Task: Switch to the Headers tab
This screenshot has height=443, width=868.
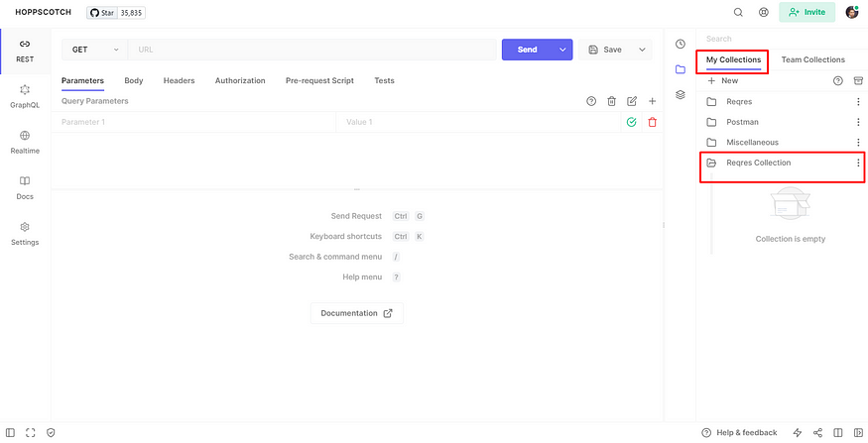Action: pyautogui.click(x=179, y=80)
